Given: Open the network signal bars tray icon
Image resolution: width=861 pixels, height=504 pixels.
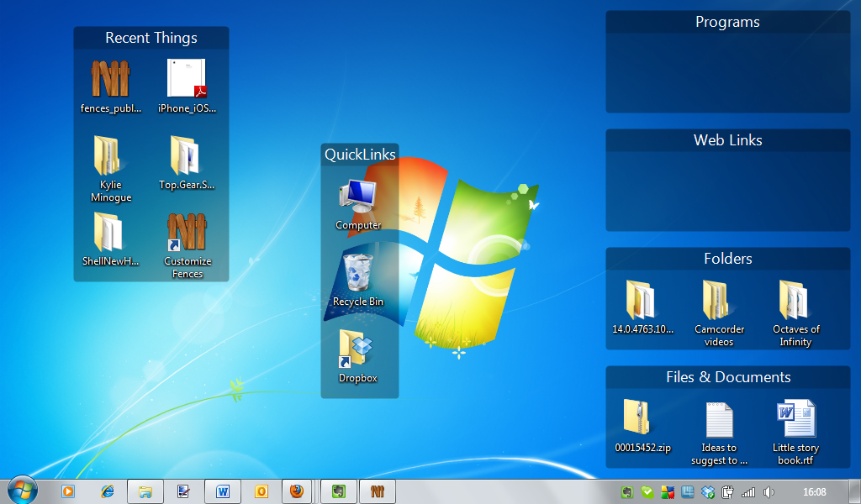Looking at the screenshot, I should (747, 492).
